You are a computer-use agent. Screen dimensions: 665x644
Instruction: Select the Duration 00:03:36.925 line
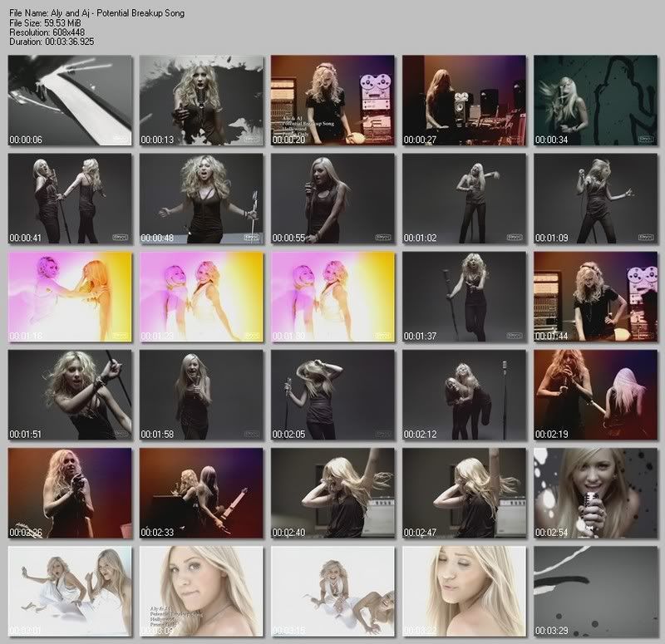[x=52, y=42]
